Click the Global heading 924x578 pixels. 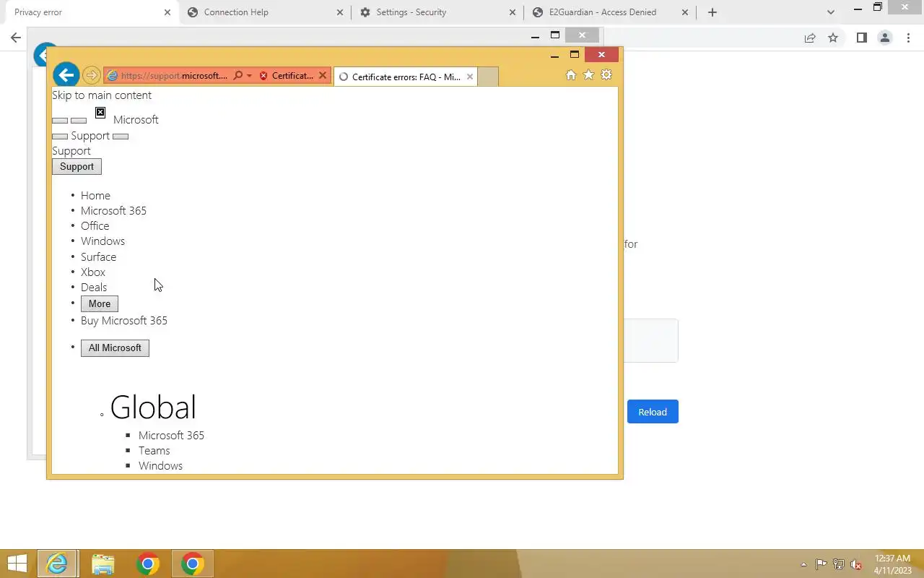153,407
